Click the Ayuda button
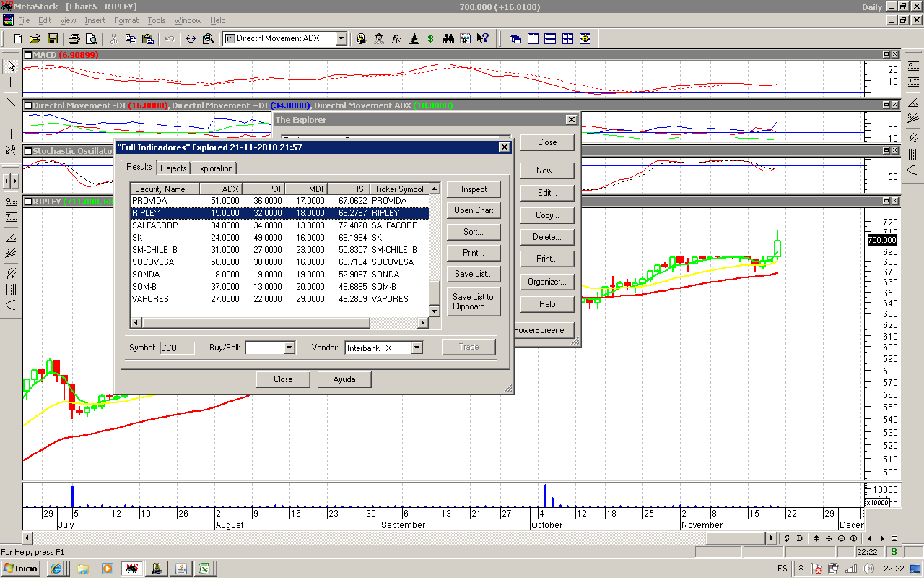 (x=344, y=379)
